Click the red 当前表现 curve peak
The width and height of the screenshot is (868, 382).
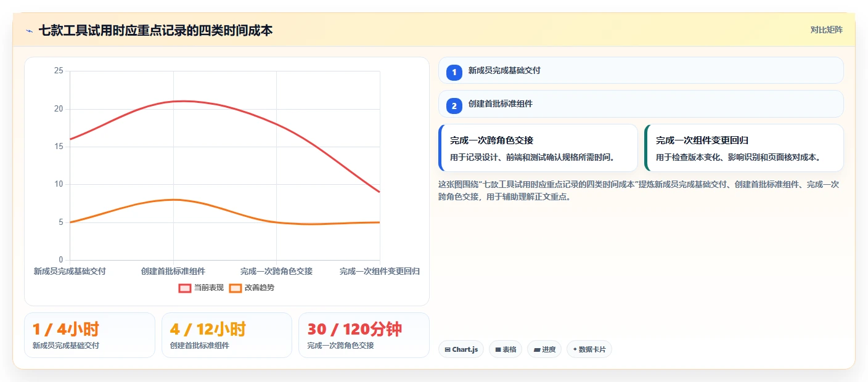click(x=182, y=101)
